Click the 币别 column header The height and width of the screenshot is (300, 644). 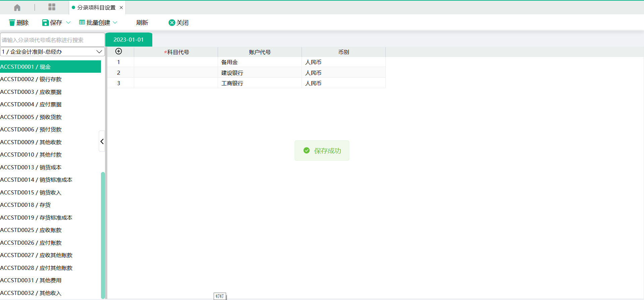(344, 52)
